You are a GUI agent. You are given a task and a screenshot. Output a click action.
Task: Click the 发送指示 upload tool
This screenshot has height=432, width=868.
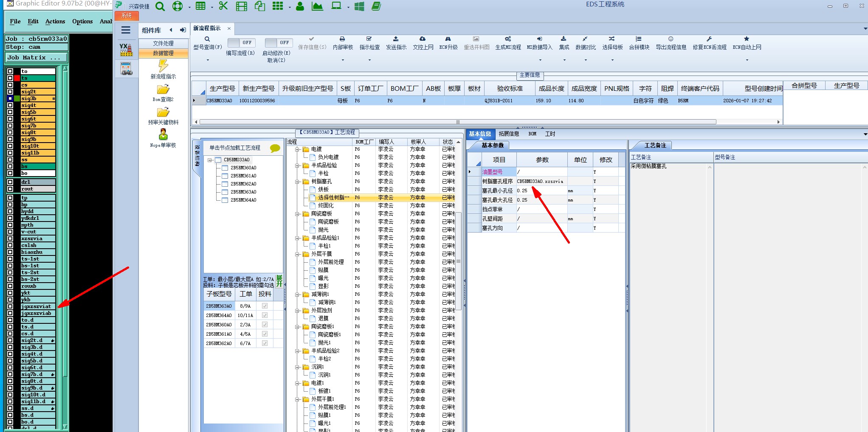(396, 43)
